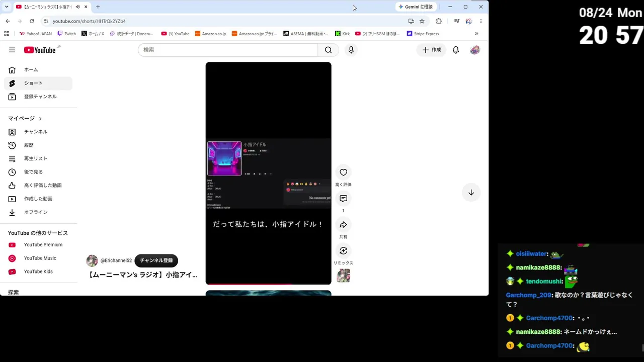The image size is (644, 362).
Task: Share the short using the arrow icon
Action: (x=344, y=225)
